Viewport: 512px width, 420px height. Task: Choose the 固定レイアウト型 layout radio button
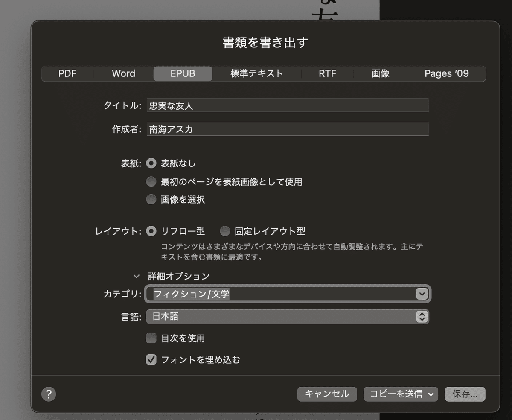tap(225, 231)
